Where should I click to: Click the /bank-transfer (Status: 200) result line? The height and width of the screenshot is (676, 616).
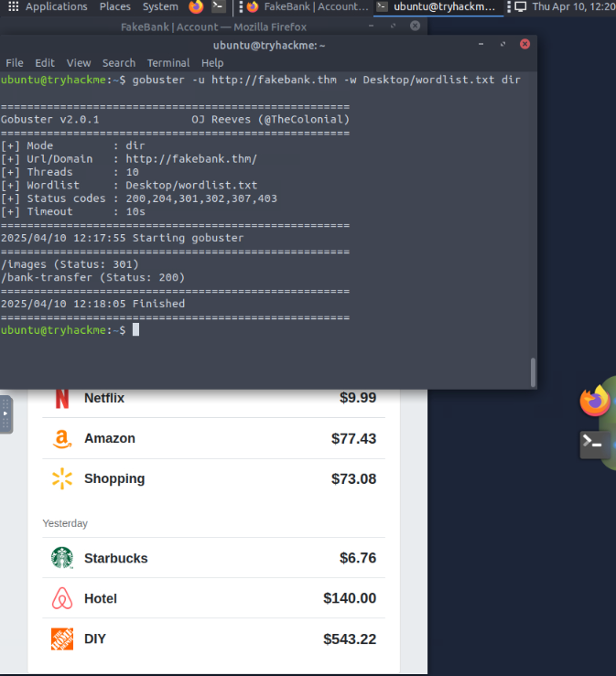[x=92, y=277]
